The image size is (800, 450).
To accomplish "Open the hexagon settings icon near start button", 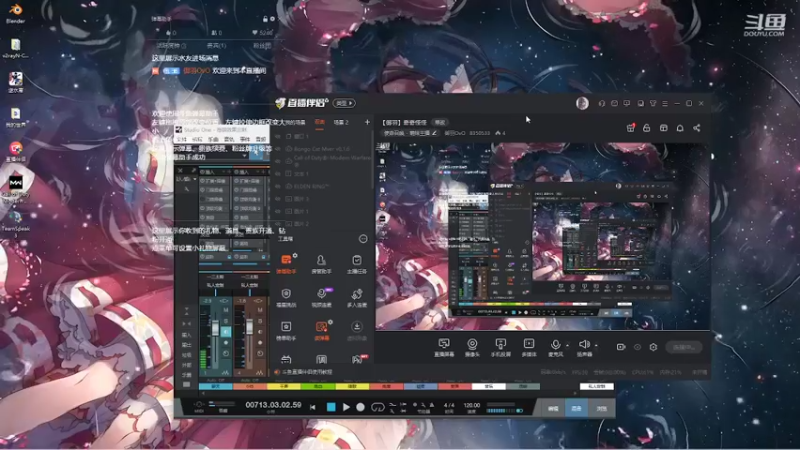I will (653, 347).
